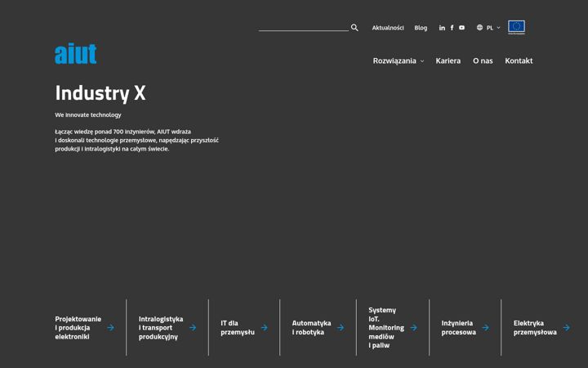Screen dimensions: 588x368
Task: Open the Kontakt menu item
Action: (x=519, y=61)
